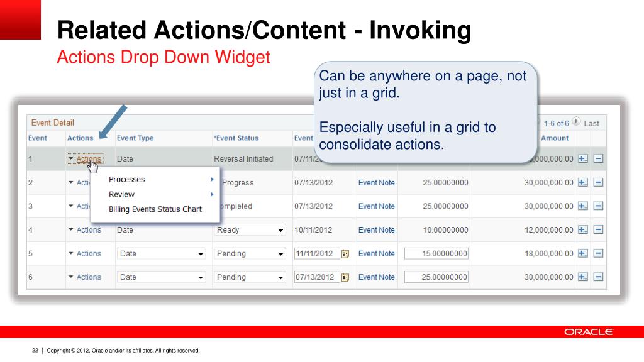Viewport: 644px width, 362px height.
Task: Delete event row 5
Action: point(599,254)
